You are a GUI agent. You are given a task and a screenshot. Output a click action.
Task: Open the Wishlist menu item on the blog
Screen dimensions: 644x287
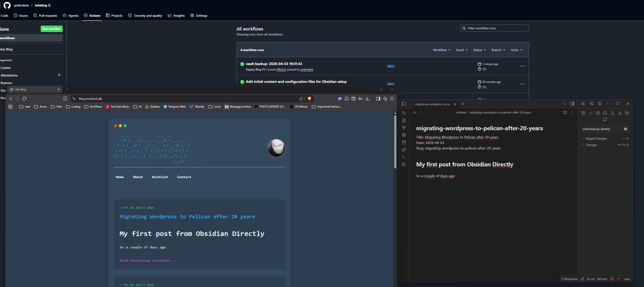(160, 177)
